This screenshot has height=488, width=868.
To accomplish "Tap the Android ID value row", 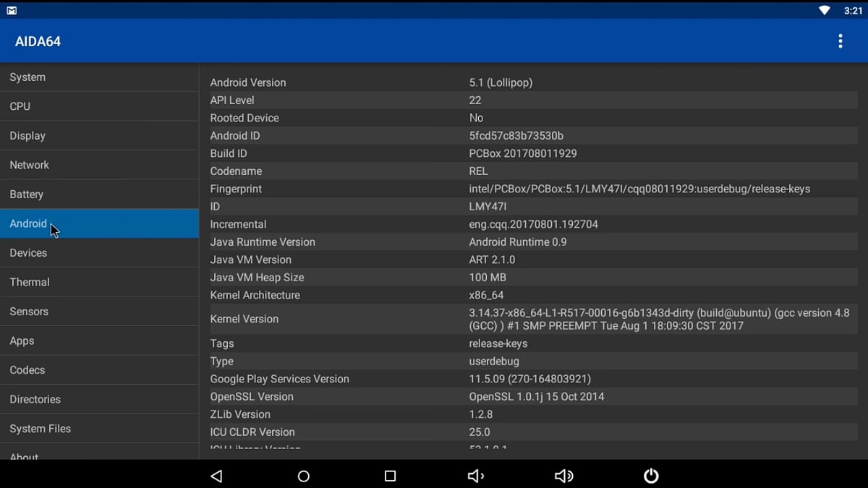I will click(506, 135).
